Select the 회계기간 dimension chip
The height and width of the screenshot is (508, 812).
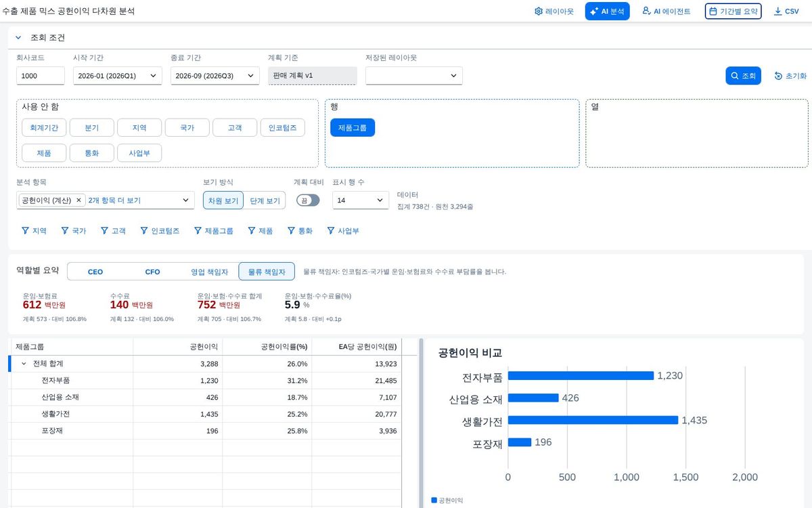[44, 127]
